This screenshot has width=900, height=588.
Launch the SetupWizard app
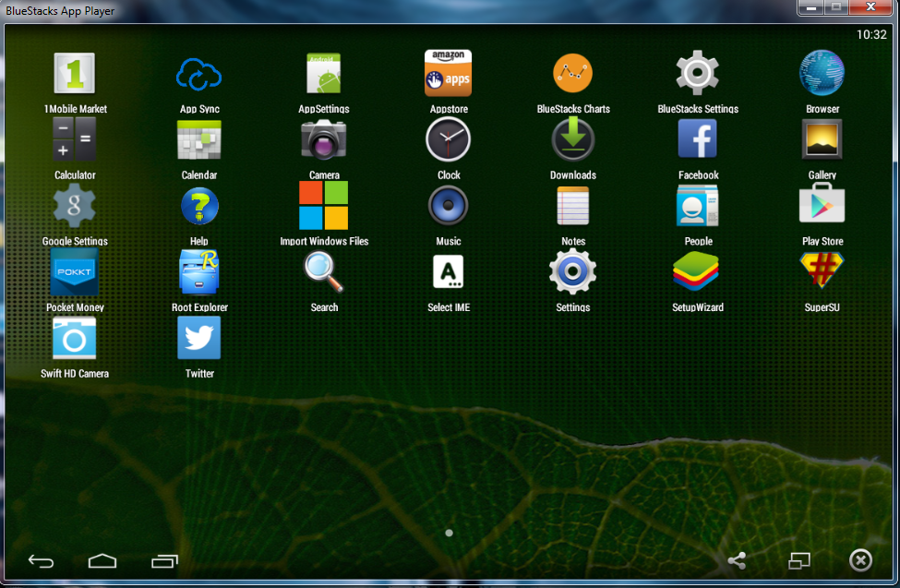tap(696, 271)
